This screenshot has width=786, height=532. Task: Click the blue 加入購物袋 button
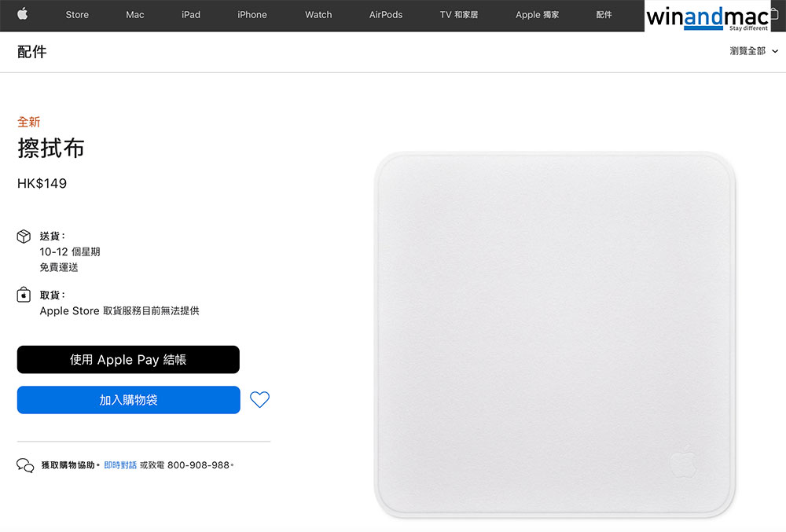pos(128,400)
